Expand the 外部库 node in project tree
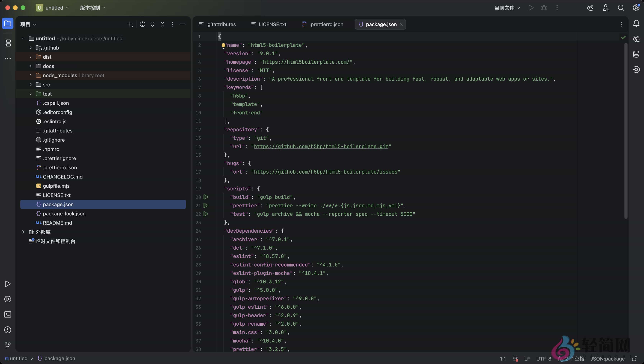The image size is (644, 364). click(23, 232)
